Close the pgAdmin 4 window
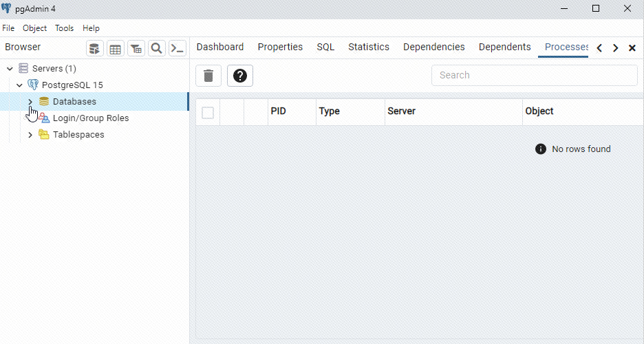The width and height of the screenshot is (644, 344). (627, 9)
